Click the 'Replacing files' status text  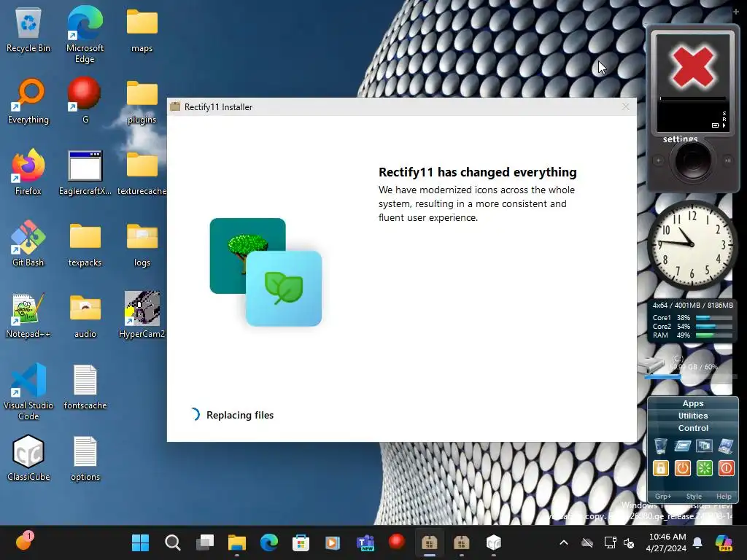click(239, 415)
